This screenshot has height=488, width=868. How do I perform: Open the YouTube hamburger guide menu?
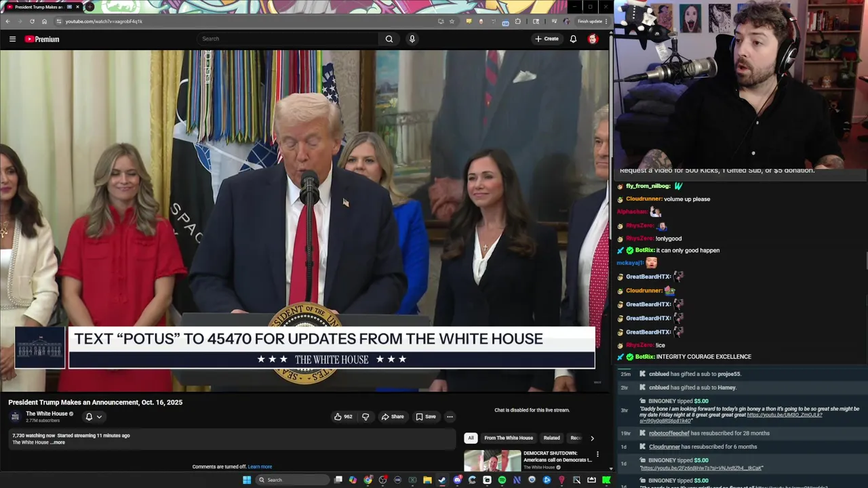12,39
